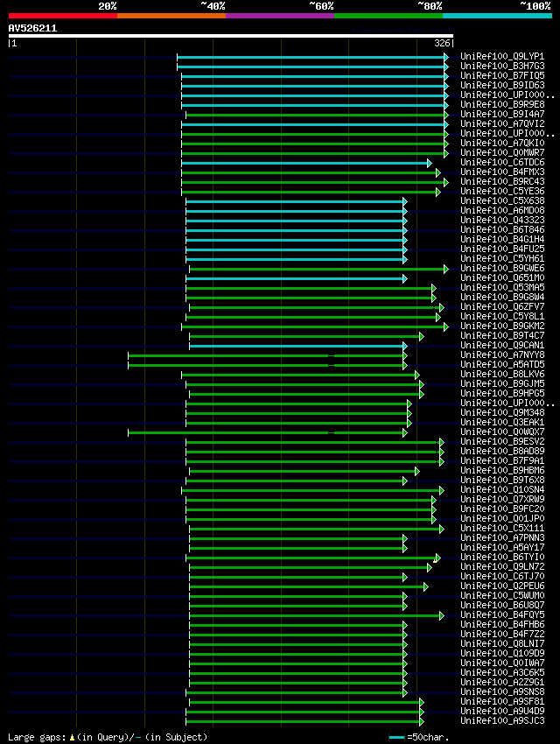
Task: Open hit UniRef100_A3C6K5
Action: tap(502, 672)
